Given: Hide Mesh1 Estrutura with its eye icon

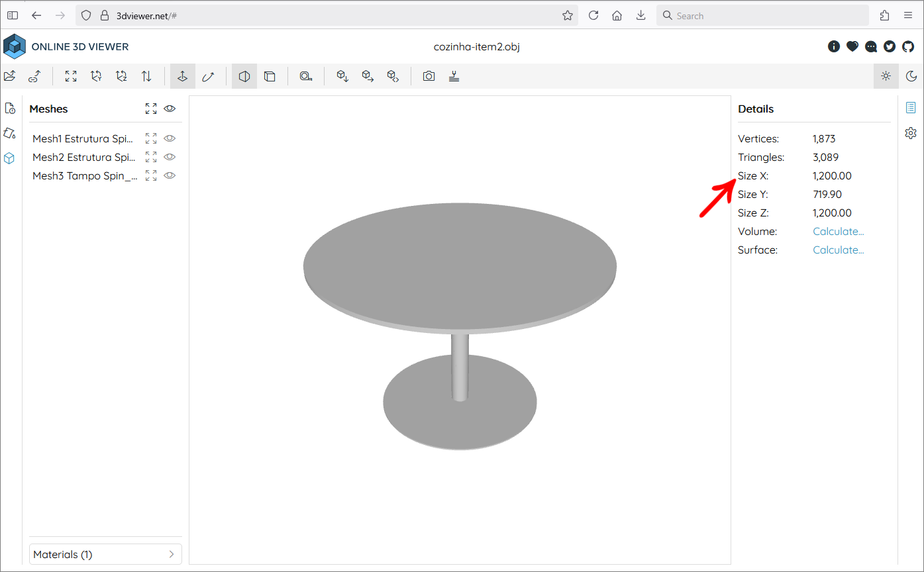Looking at the screenshot, I should tap(170, 138).
